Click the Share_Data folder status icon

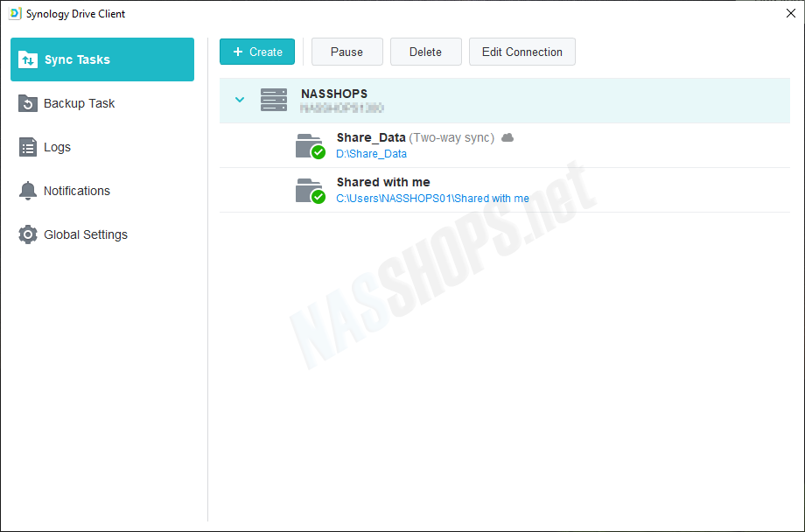pyautogui.click(x=310, y=146)
